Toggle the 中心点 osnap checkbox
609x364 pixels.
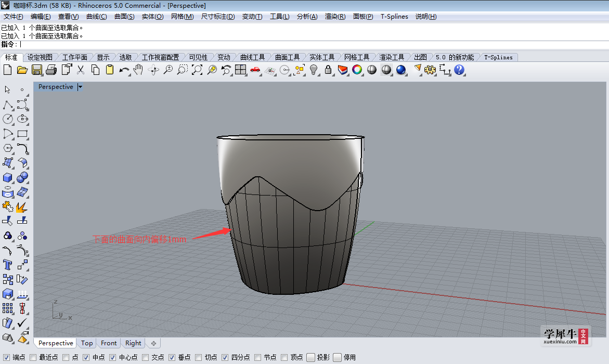(113, 357)
